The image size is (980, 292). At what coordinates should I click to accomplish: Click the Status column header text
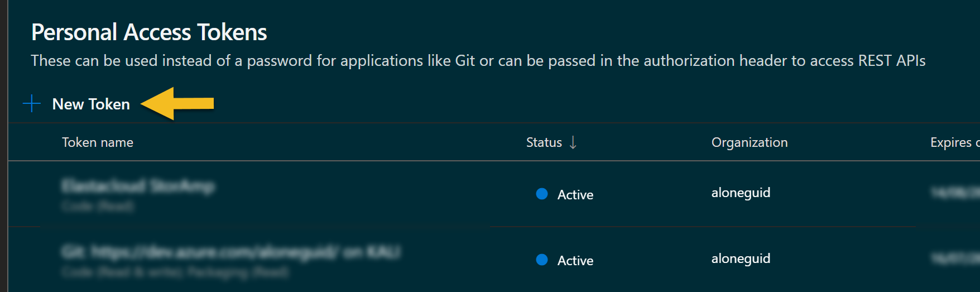[544, 142]
